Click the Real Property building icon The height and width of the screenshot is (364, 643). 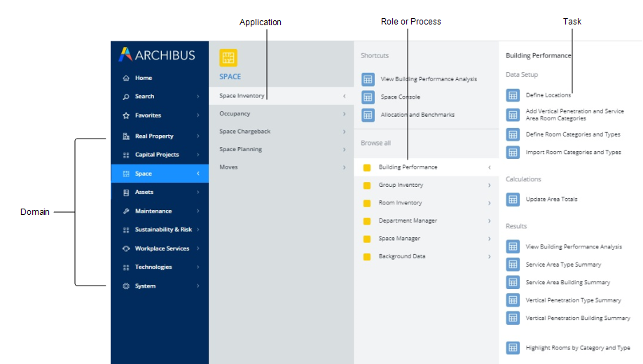pos(126,136)
